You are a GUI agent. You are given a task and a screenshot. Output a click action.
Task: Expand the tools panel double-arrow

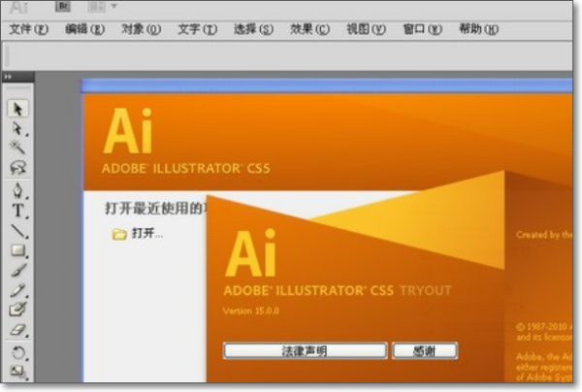[x=8, y=77]
